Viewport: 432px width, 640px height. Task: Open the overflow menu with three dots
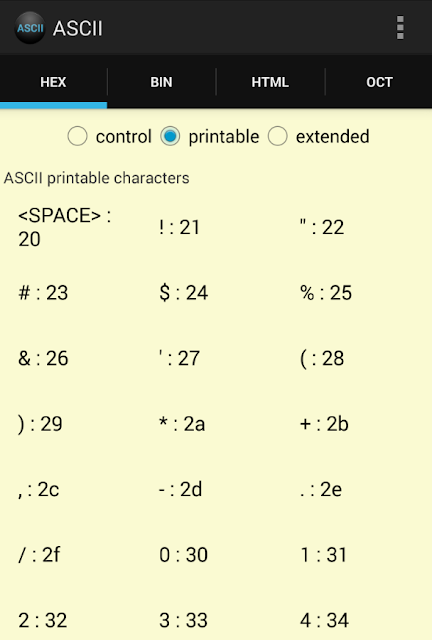pos(400,28)
